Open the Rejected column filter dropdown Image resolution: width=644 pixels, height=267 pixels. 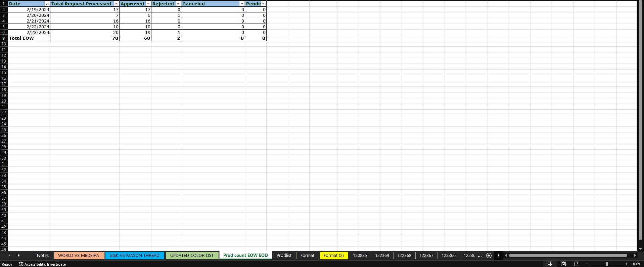tap(178, 4)
